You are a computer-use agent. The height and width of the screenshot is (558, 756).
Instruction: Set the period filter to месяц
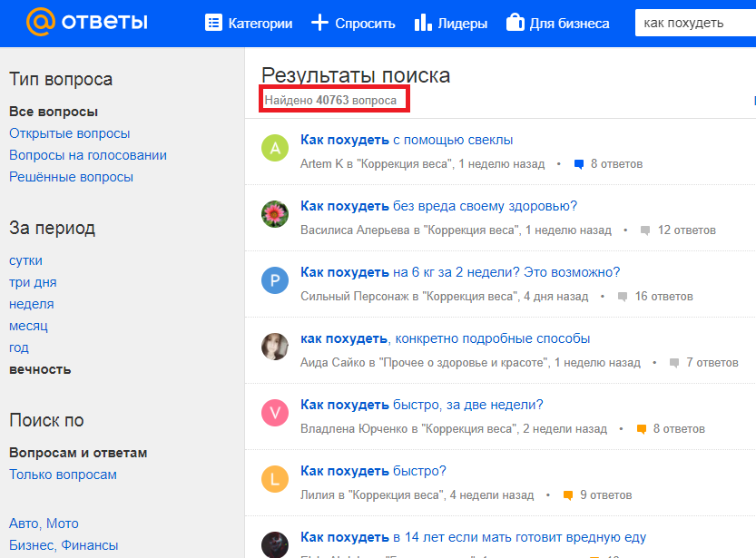(28, 326)
